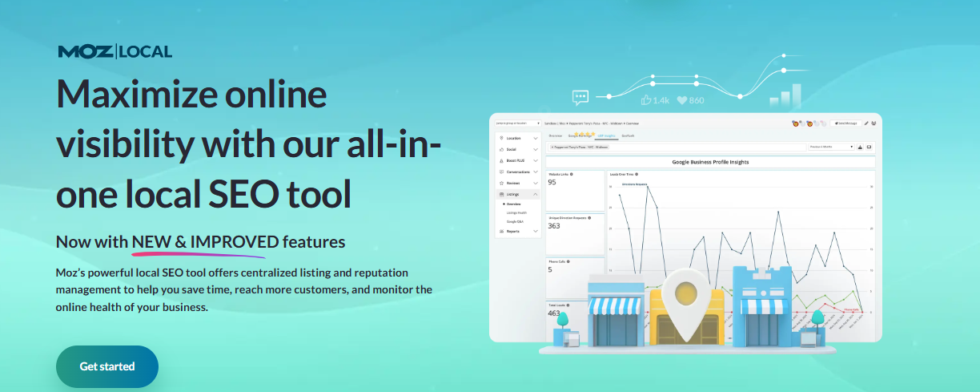Click the info icon next to Phone Calls
Image resolution: width=980 pixels, height=392 pixels.
(x=569, y=261)
